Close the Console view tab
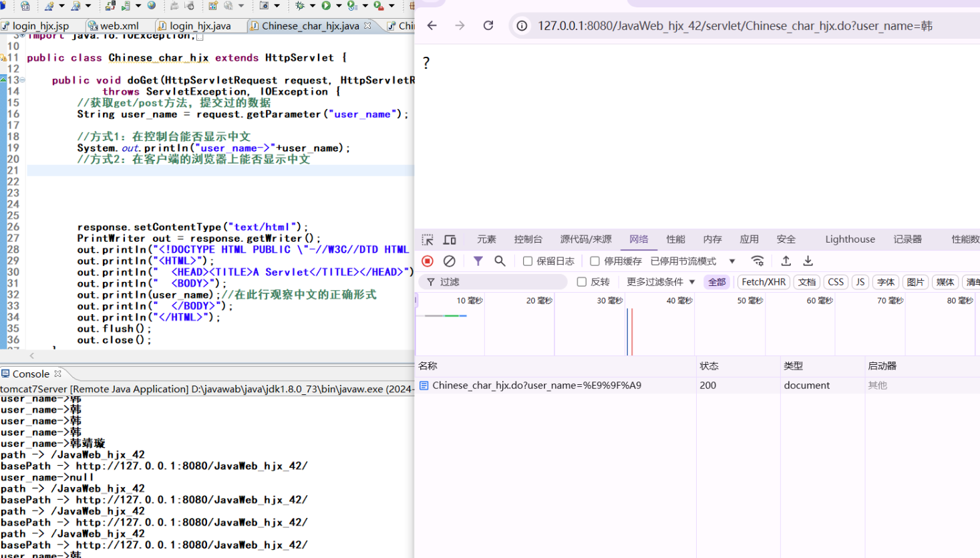The width and height of the screenshot is (980, 558). pyautogui.click(x=57, y=374)
